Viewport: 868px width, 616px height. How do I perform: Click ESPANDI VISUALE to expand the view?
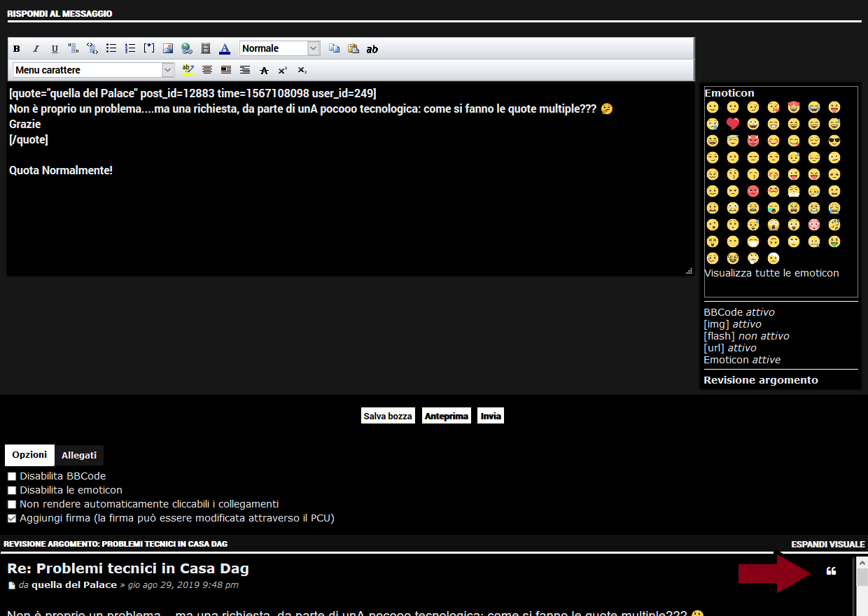(828, 544)
